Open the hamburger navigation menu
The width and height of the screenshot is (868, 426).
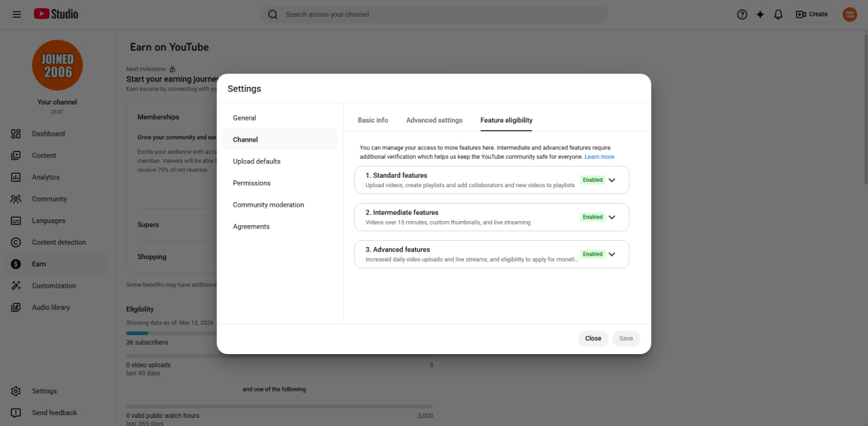(16, 14)
